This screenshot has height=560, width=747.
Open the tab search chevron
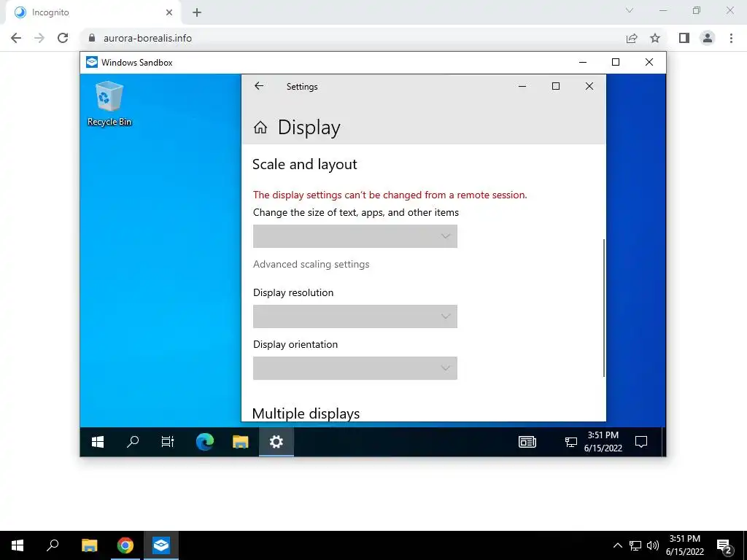point(630,10)
